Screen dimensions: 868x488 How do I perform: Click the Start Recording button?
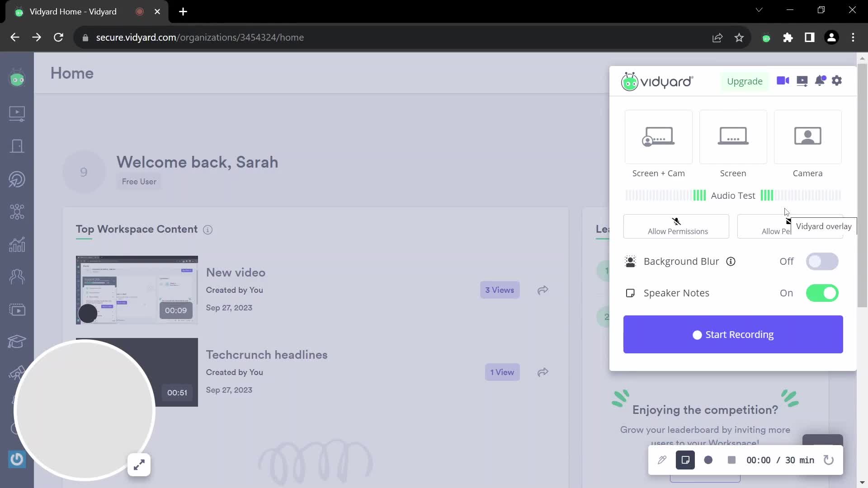pyautogui.click(x=733, y=334)
